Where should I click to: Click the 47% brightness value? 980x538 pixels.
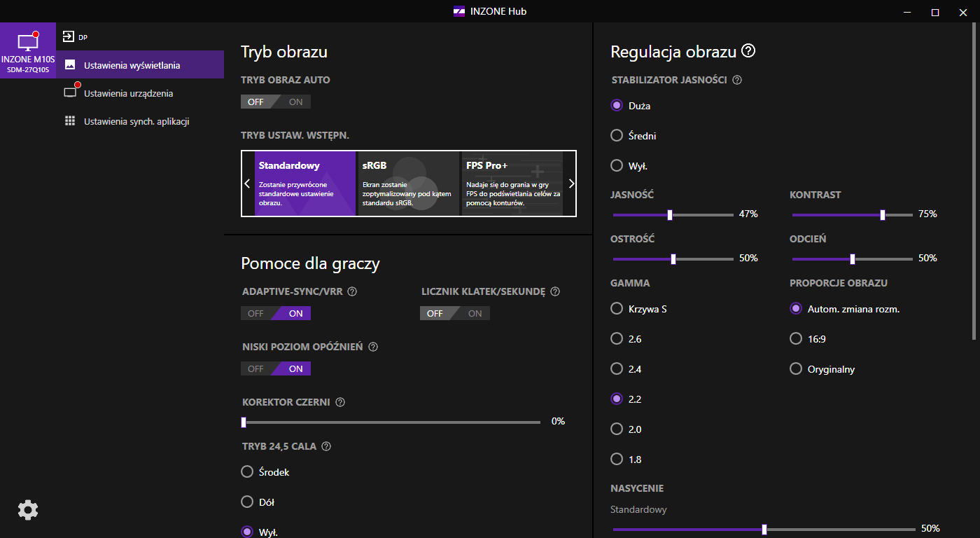[748, 214]
